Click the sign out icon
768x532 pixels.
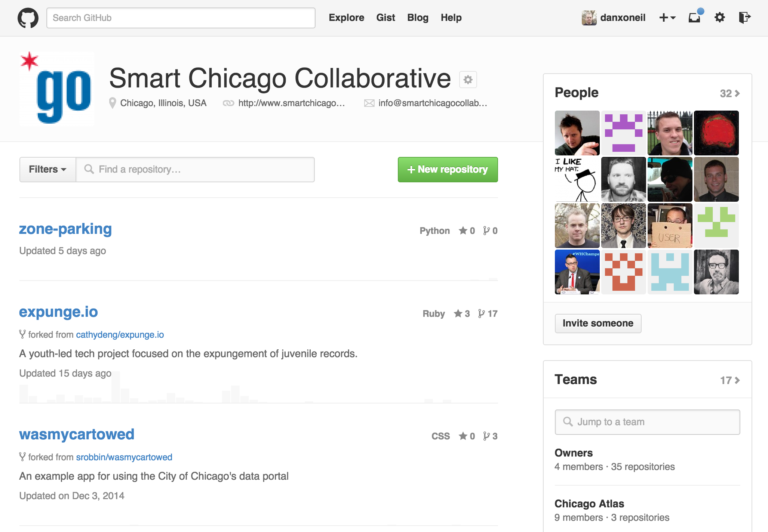(745, 17)
